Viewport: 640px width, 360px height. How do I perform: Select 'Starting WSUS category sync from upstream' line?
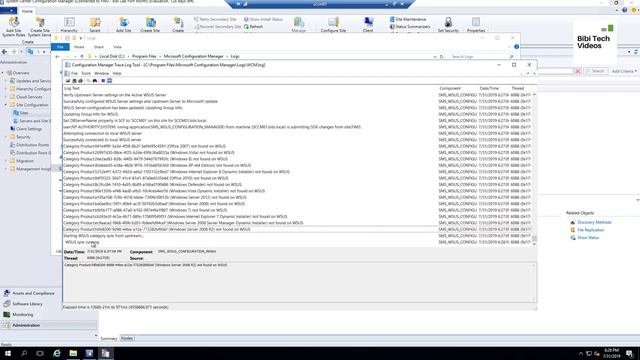pyautogui.click(x=104, y=236)
